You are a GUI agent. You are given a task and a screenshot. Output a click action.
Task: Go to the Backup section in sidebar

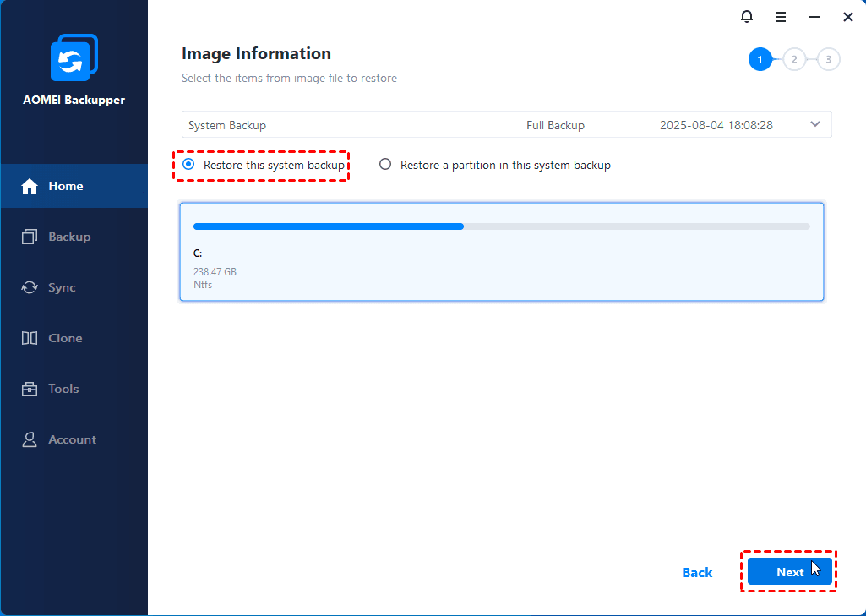[x=68, y=237]
